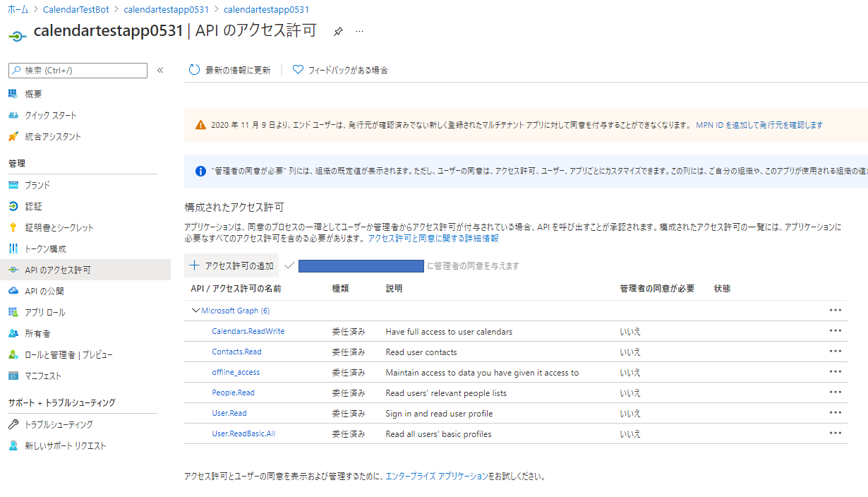Click 最新の情報に更新 text button
868x497 pixels.
[x=238, y=70]
